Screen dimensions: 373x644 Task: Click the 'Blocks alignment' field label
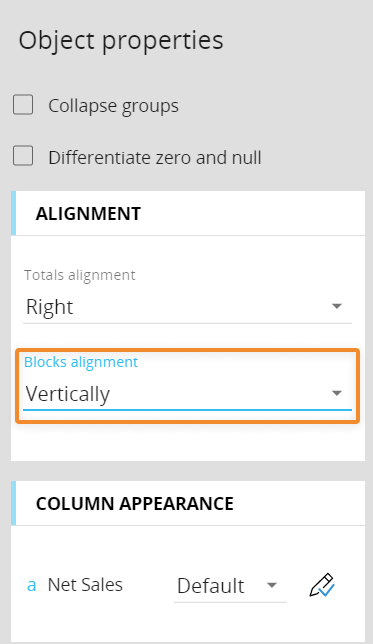coord(81,362)
